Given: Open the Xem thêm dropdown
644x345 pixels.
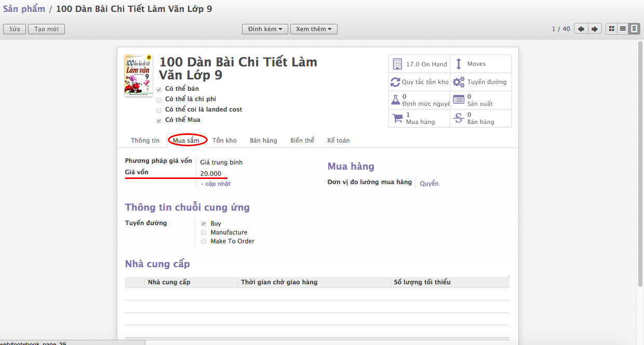Looking at the screenshot, I should pos(314,29).
